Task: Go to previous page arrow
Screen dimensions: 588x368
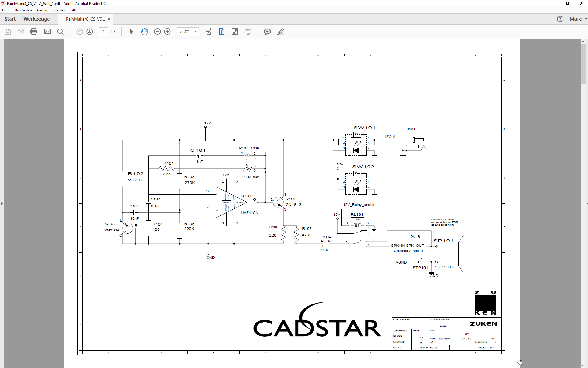Action: pyautogui.click(x=80, y=32)
